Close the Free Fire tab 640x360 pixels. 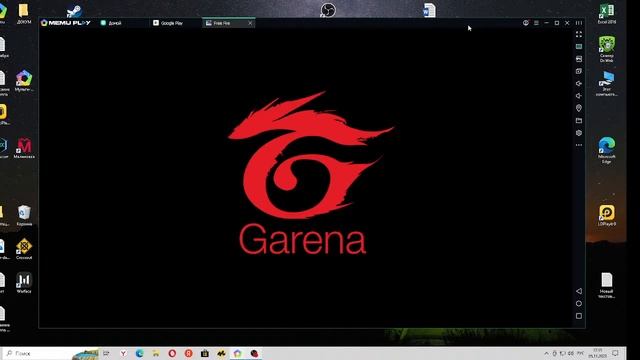[x=250, y=23]
